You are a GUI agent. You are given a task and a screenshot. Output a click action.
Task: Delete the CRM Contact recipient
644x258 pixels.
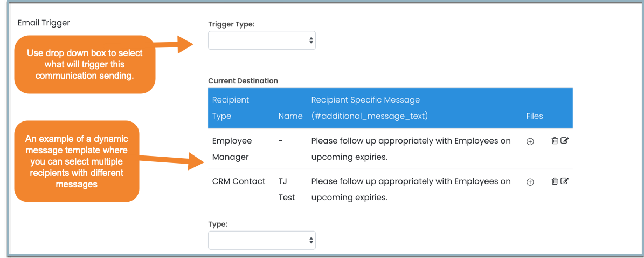[555, 181]
